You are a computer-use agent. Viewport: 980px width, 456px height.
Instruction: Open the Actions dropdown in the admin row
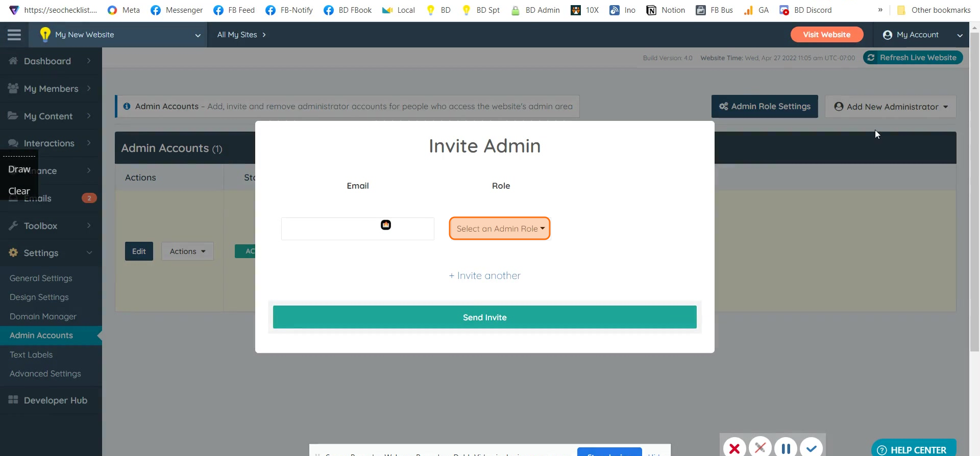pyautogui.click(x=187, y=251)
